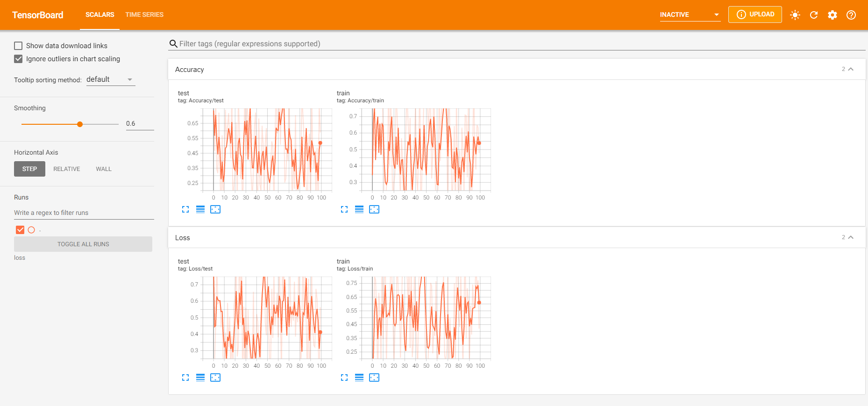Click 'tag: Loss/test' label
Screen dimensions: 868x406
coord(195,269)
